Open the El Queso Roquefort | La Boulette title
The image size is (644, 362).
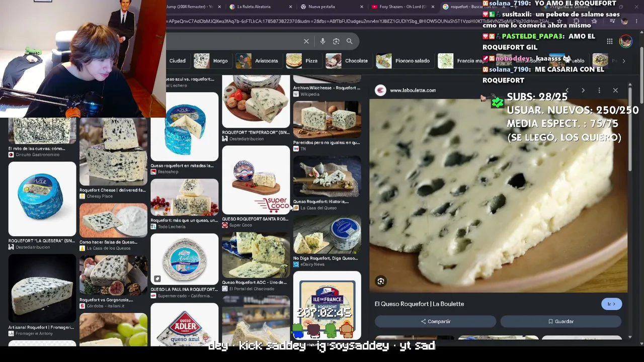click(x=419, y=304)
